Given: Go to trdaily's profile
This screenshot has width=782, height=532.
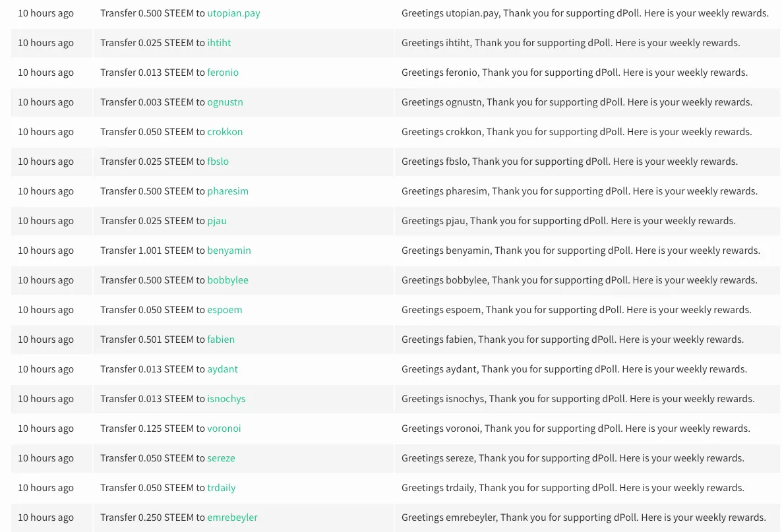Looking at the screenshot, I should pyautogui.click(x=222, y=488).
